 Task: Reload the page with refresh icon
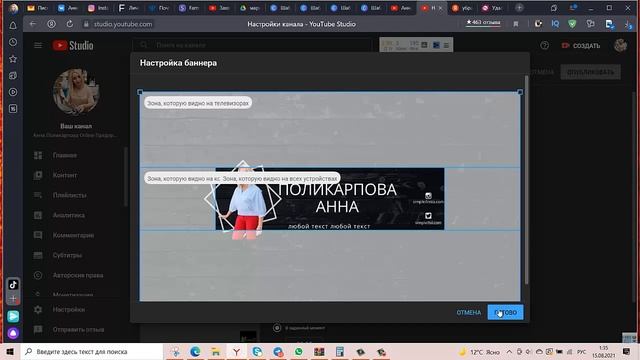70,24
